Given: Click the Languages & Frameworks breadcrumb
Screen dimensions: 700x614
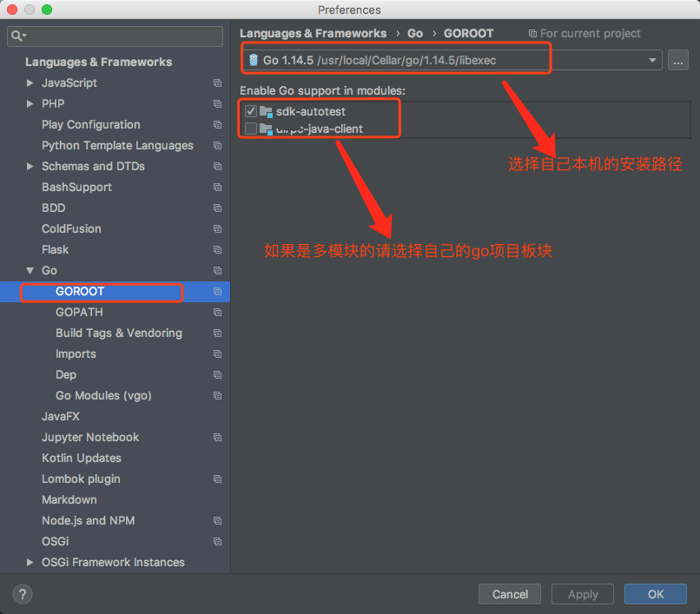Looking at the screenshot, I should click(x=313, y=34).
